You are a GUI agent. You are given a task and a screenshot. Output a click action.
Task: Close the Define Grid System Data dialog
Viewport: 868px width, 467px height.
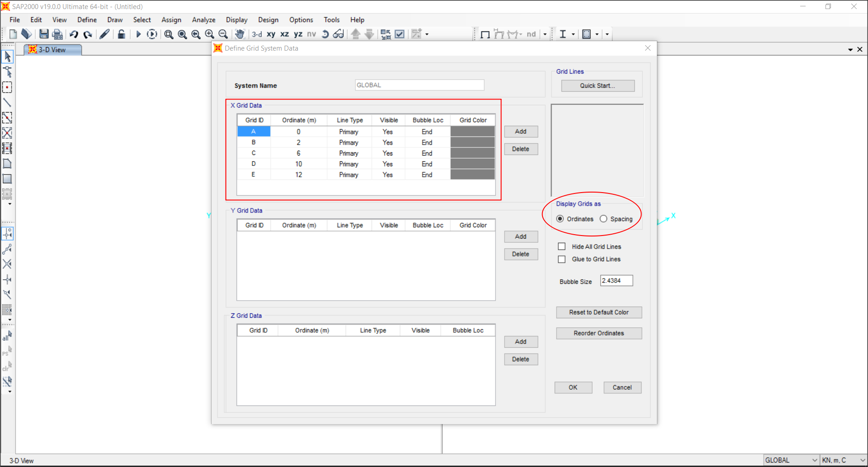[648, 48]
